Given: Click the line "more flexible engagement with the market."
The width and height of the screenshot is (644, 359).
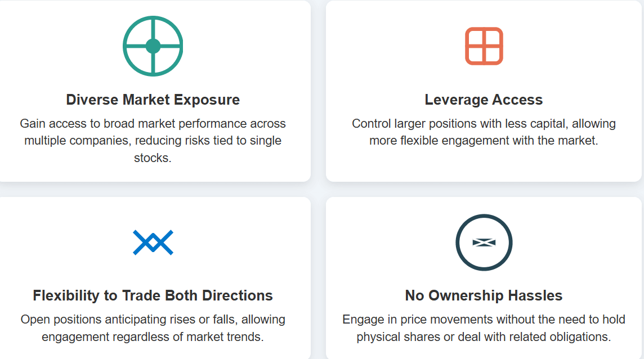Looking at the screenshot, I should point(484,141).
